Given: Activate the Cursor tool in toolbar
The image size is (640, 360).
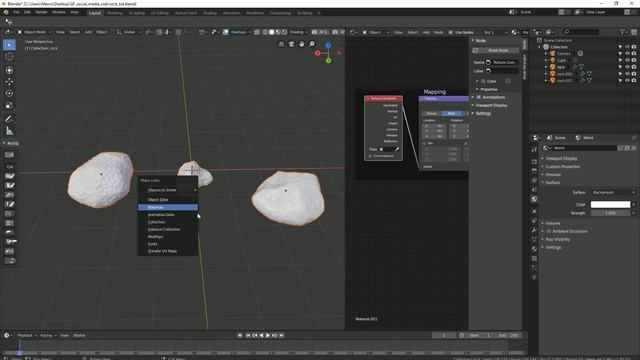Looking at the screenshot, I should tap(9, 57).
